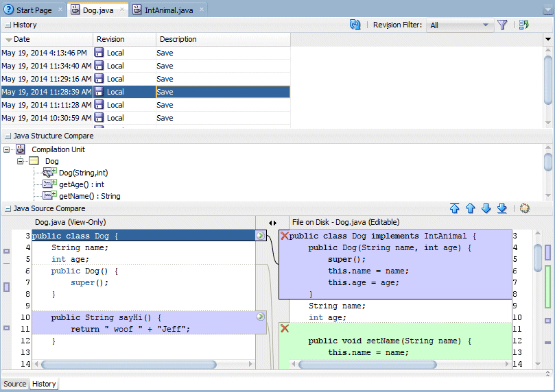The height and width of the screenshot is (392, 555).
Task: Sort history by Date column header
Action: 47,39
